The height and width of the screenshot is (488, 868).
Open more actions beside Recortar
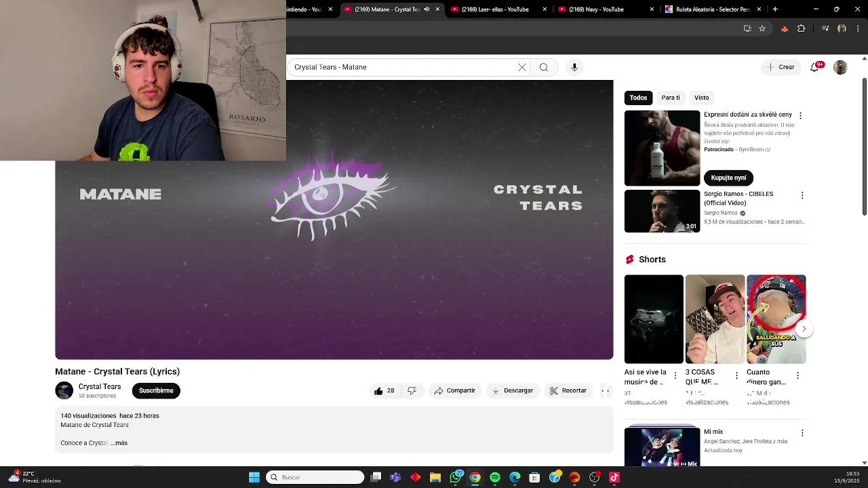[606, 390]
